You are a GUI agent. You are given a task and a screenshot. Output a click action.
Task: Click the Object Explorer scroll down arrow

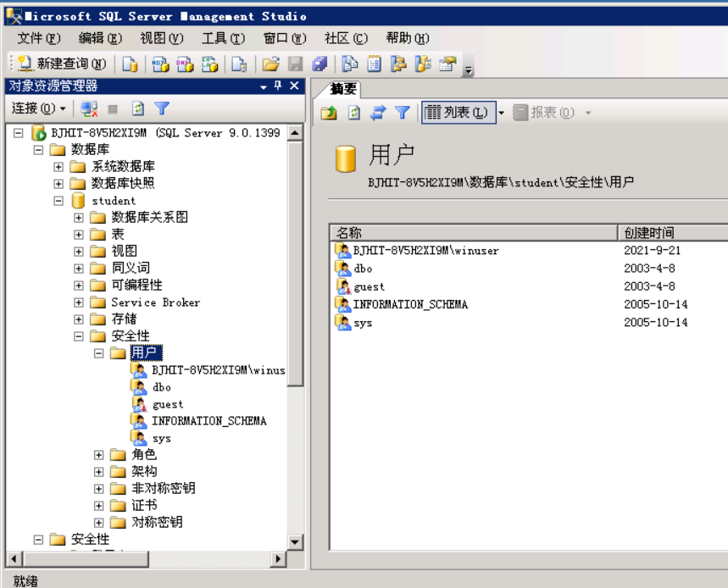click(295, 541)
